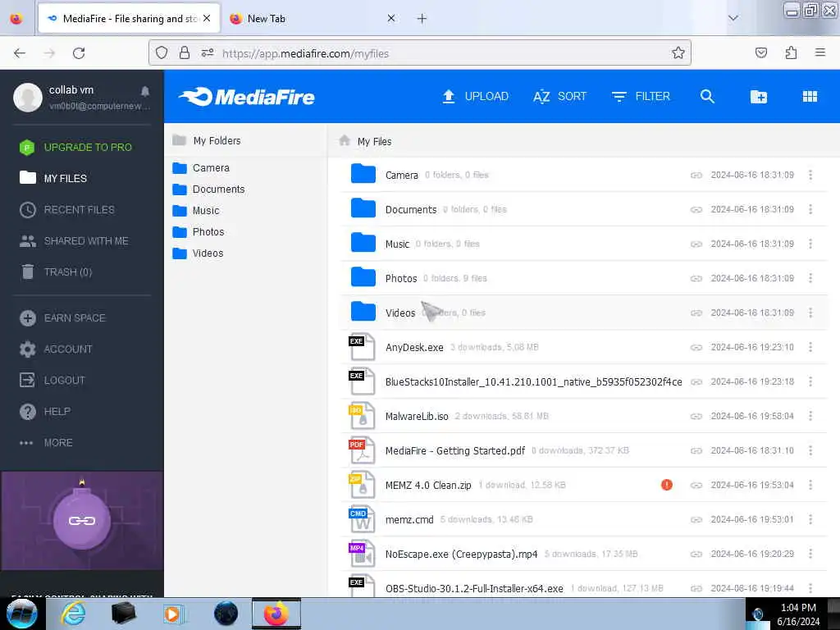
Task: Select Photos in My Folders tree
Action: tap(199, 232)
